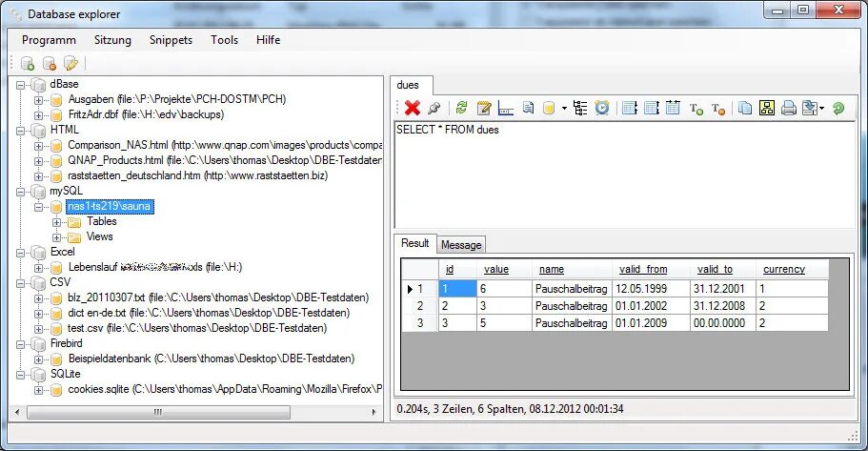This screenshot has width=868, height=451.
Task: Click the blue ruler icon in query toolbar
Action: click(x=505, y=108)
